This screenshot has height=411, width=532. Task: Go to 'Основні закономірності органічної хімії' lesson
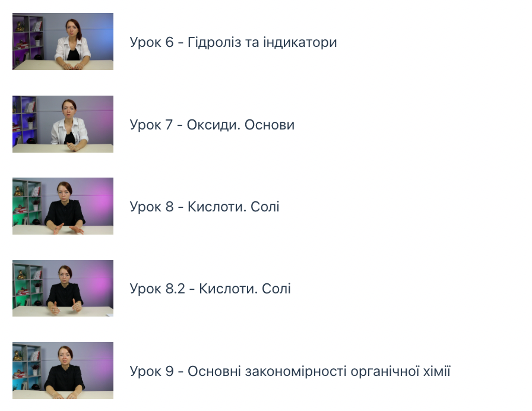tap(290, 371)
